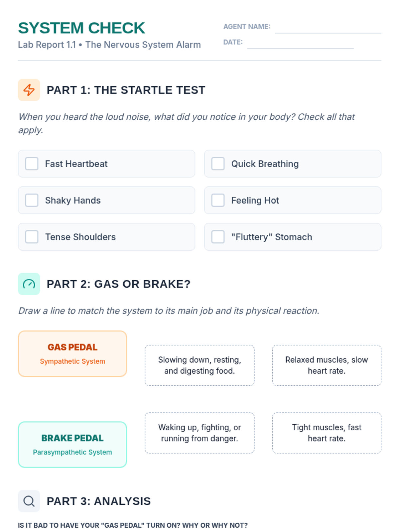
Task: Click the "Relaxed muscles, slow heart rate" box
Action: pyautogui.click(x=327, y=365)
